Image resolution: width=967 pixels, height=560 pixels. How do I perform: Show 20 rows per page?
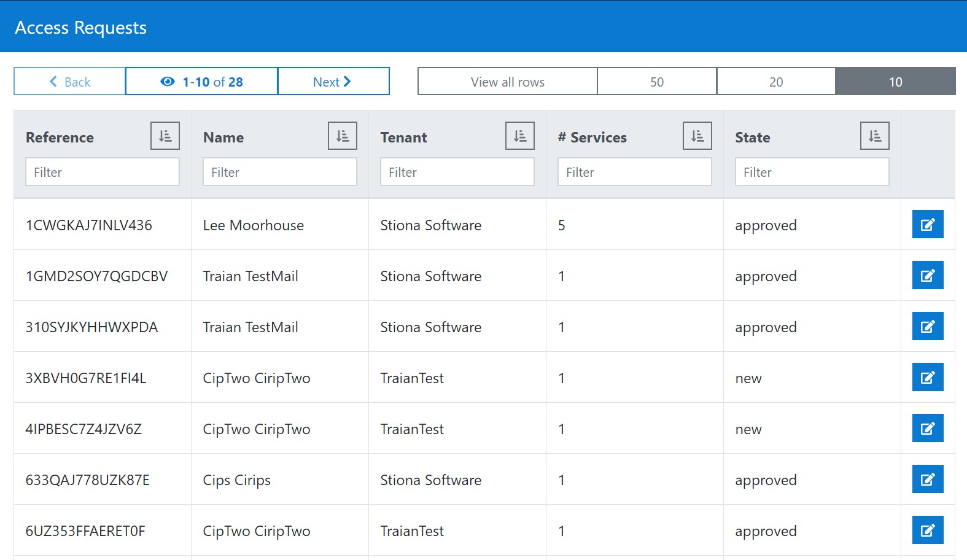pos(776,82)
